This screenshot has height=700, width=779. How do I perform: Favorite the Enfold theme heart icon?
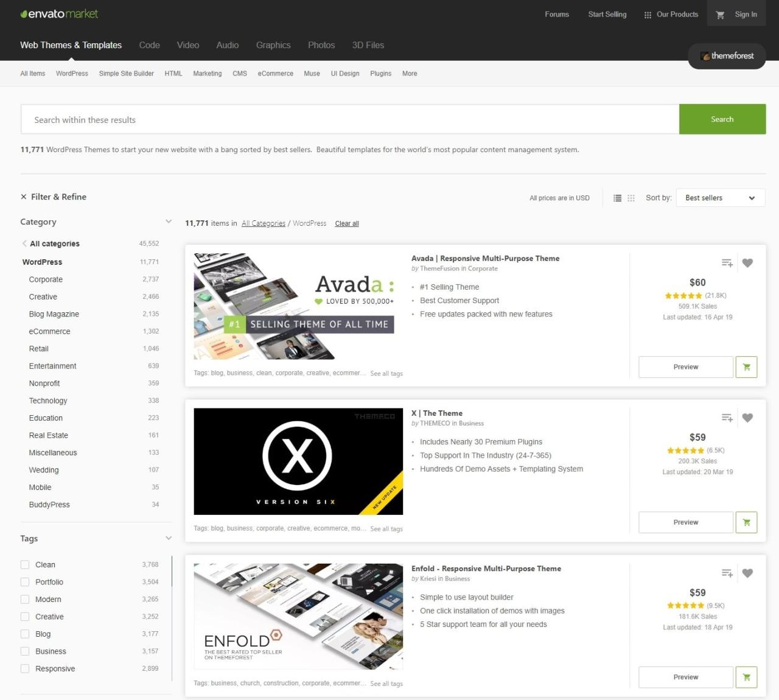coord(747,573)
